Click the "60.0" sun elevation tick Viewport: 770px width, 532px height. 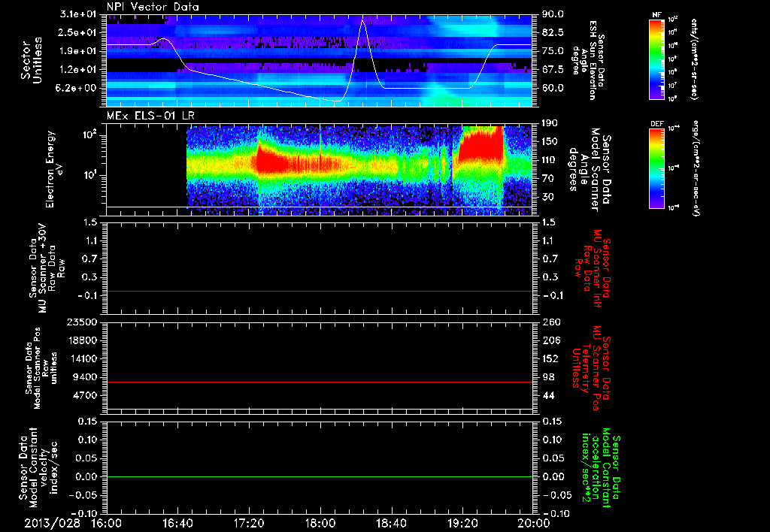click(x=553, y=88)
